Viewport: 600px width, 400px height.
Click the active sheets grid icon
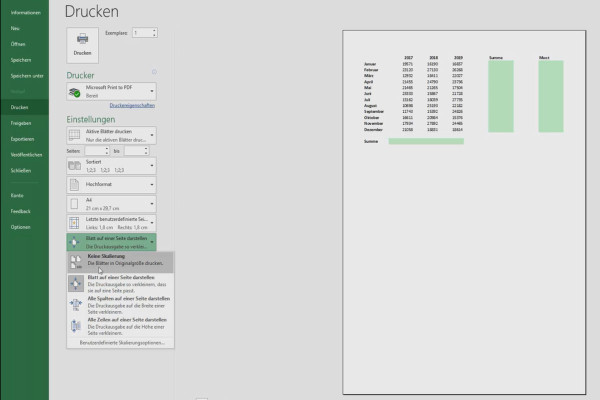(x=74, y=135)
